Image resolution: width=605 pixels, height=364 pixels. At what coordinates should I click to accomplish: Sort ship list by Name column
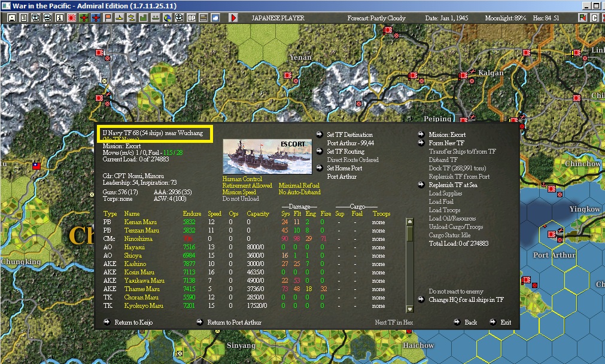[x=132, y=213]
